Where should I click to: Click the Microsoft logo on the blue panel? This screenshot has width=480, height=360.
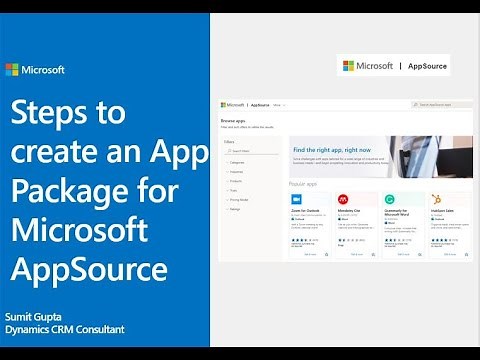coord(35,70)
